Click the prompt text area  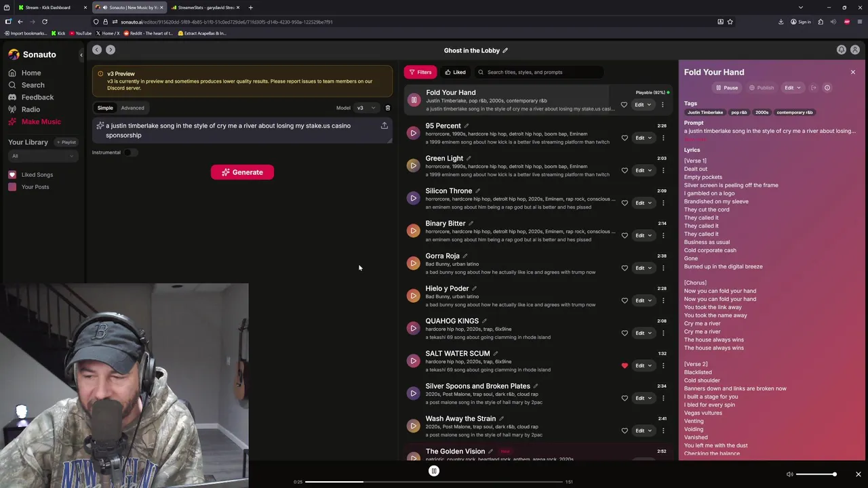242,130
